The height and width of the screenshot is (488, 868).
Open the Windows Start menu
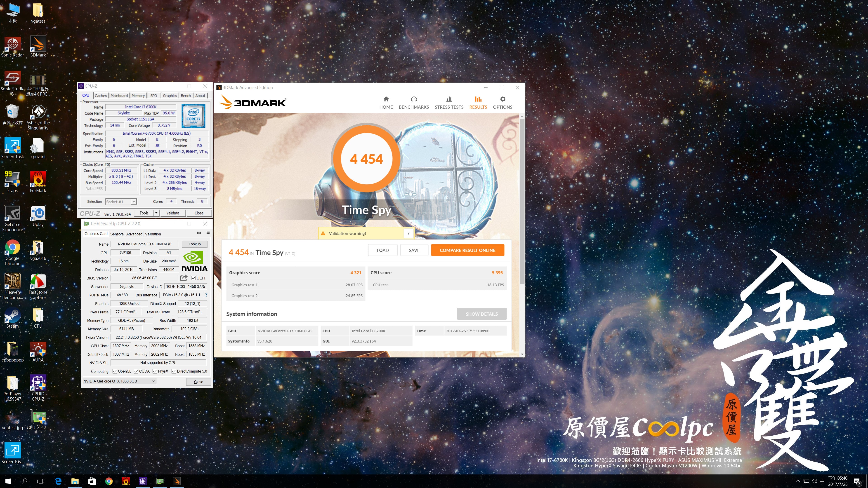pos(8,481)
